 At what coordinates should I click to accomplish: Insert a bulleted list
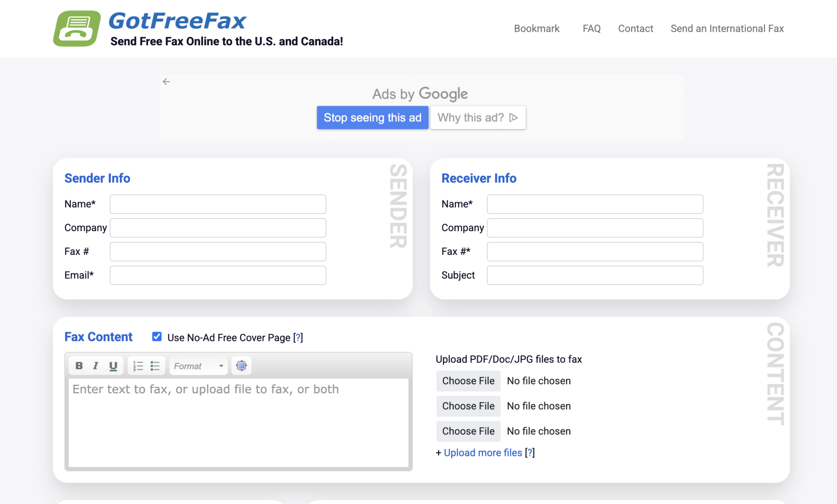155,366
